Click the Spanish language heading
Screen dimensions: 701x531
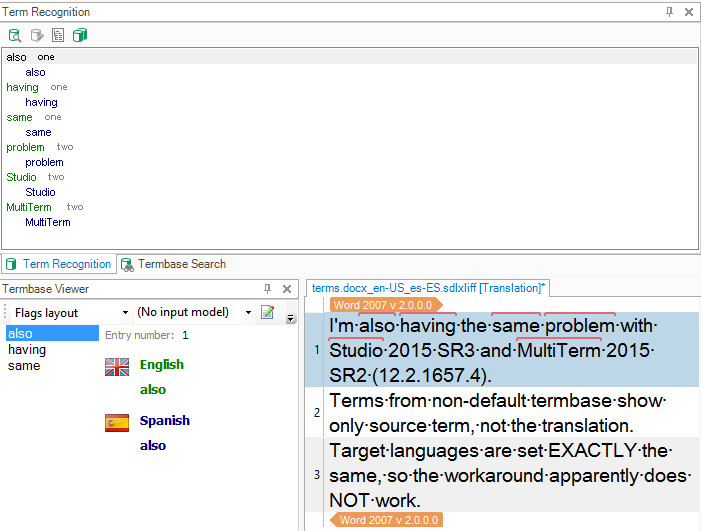click(165, 421)
